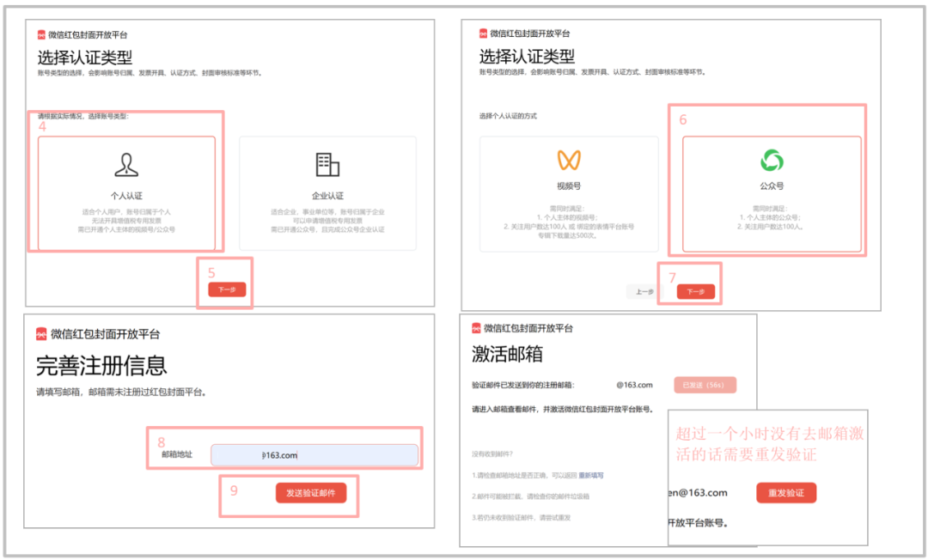Viewport: 928px width, 560px height.
Task: Click the 完善注册信息 page heading
Action: 101,366
